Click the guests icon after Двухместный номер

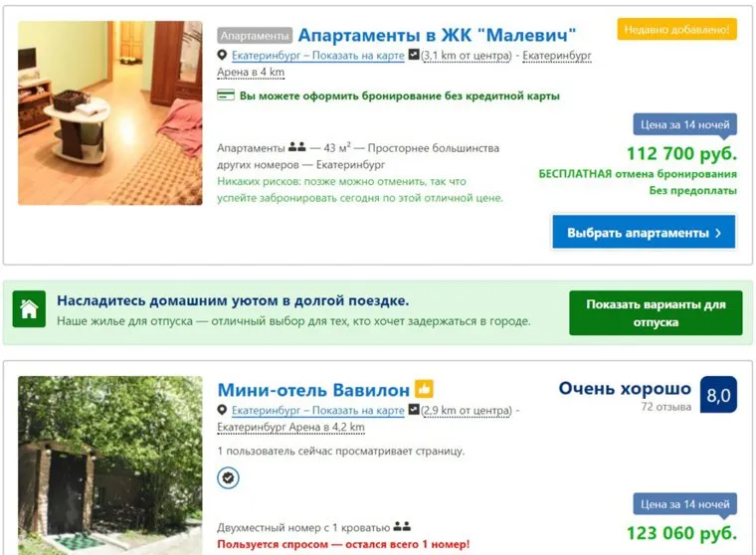(402, 526)
